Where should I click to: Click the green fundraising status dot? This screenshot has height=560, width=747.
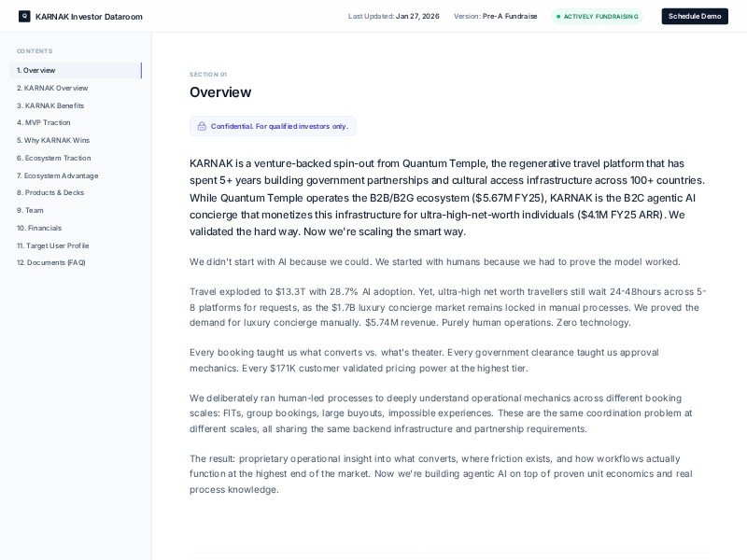click(x=558, y=16)
